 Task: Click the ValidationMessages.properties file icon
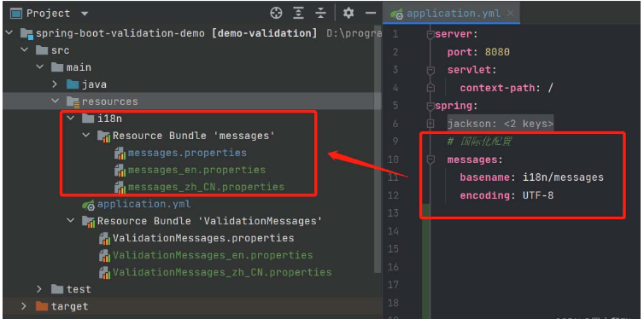pyautogui.click(x=105, y=239)
